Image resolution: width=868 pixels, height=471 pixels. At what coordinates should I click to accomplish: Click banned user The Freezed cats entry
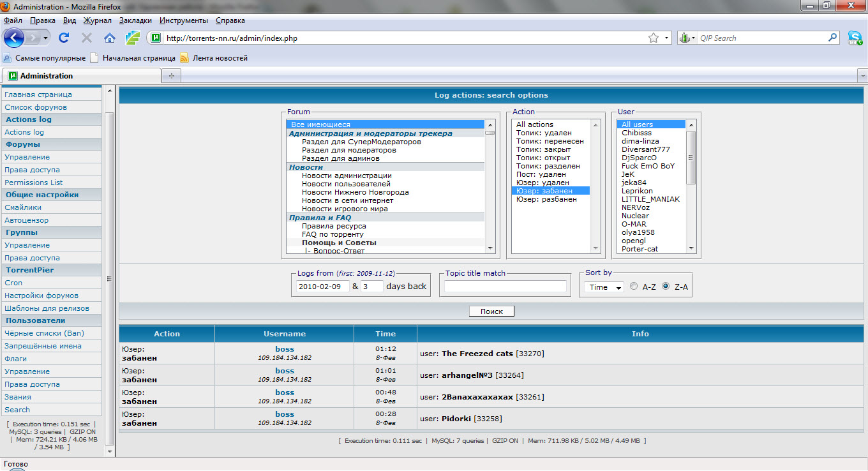[x=477, y=354]
